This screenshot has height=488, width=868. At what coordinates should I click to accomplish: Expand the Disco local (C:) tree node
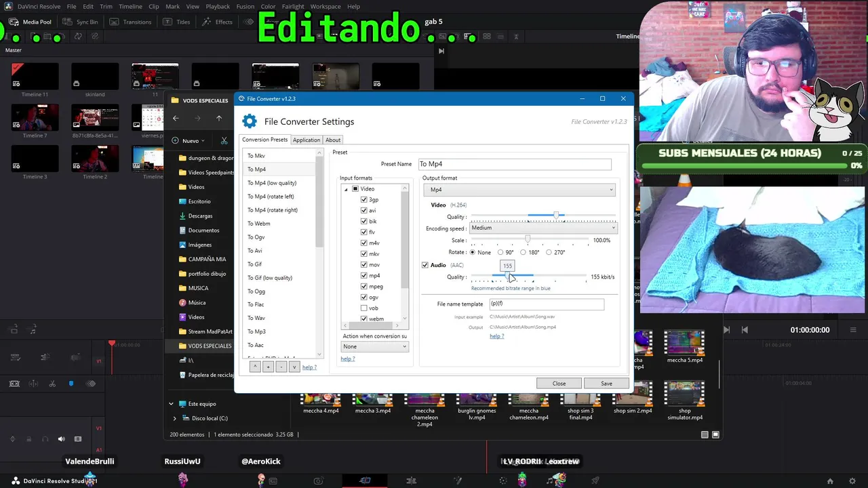pos(175,418)
